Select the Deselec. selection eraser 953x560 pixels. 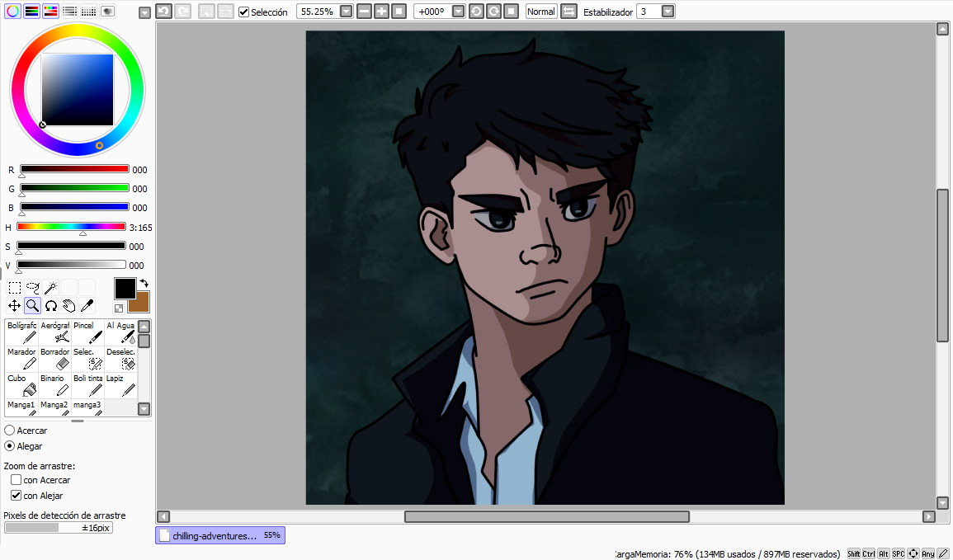click(x=120, y=359)
